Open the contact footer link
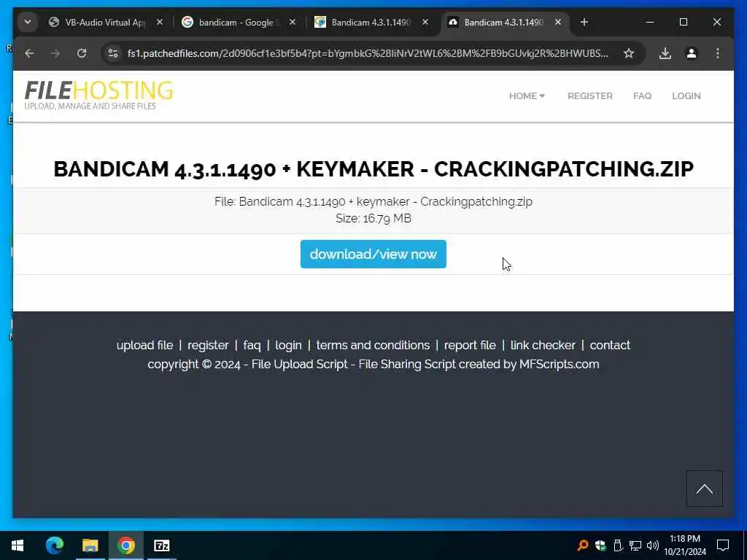 click(610, 345)
